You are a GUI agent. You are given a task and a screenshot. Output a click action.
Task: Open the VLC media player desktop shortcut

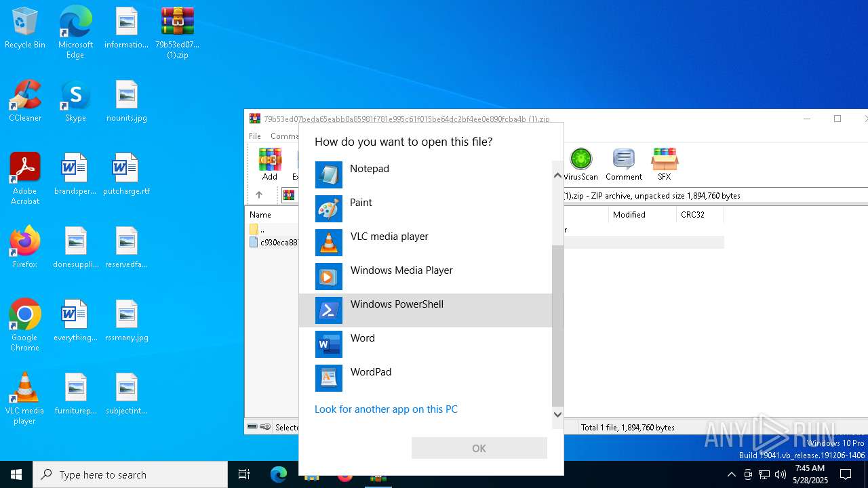click(x=25, y=399)
